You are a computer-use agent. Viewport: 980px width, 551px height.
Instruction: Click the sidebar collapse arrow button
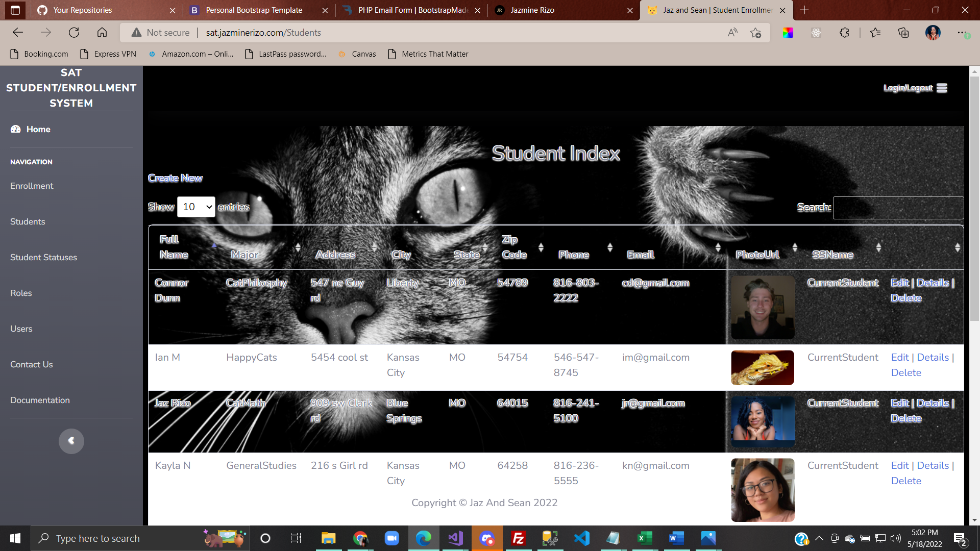pos(71,441)
